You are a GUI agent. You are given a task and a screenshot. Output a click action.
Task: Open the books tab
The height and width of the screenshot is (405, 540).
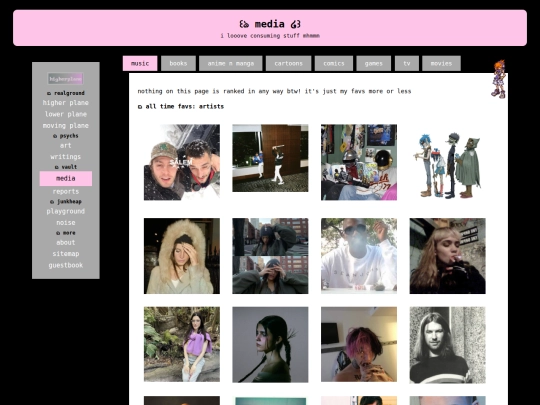(x=178, y=63)
